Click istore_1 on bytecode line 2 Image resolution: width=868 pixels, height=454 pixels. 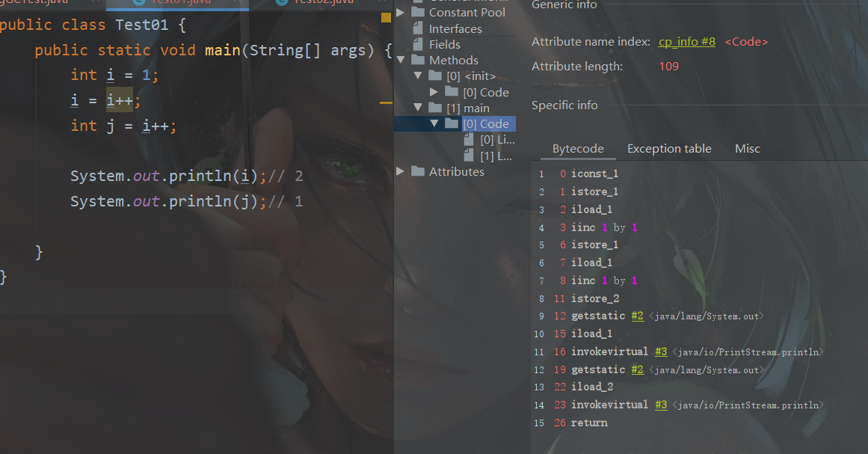[x=594, y=191]
